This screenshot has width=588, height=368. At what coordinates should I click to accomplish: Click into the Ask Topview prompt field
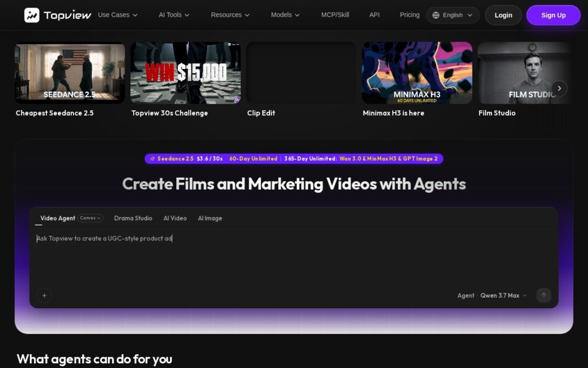point(294,257)
